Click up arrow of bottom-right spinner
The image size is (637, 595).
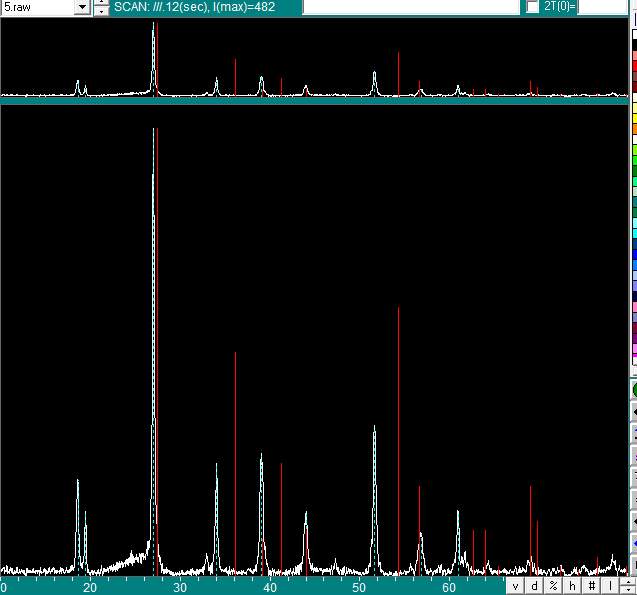point(628,583)
